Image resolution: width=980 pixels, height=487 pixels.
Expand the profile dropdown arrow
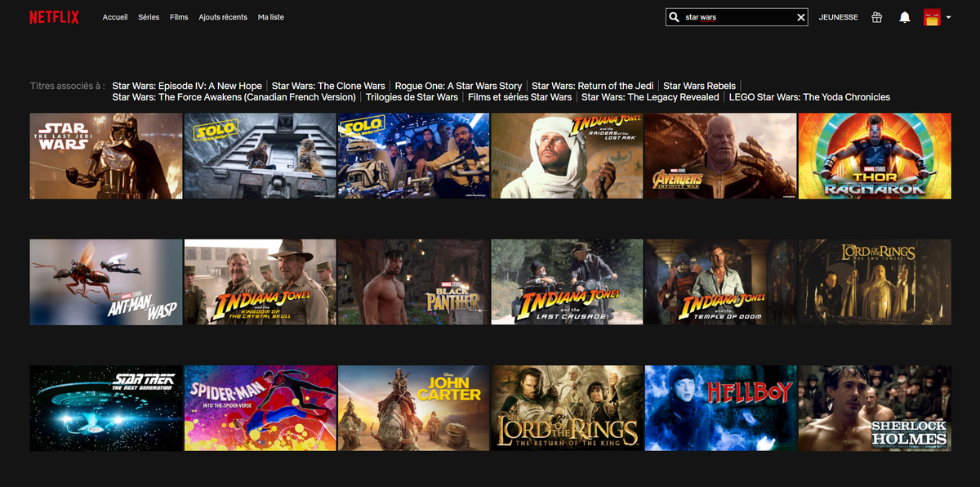948,17
